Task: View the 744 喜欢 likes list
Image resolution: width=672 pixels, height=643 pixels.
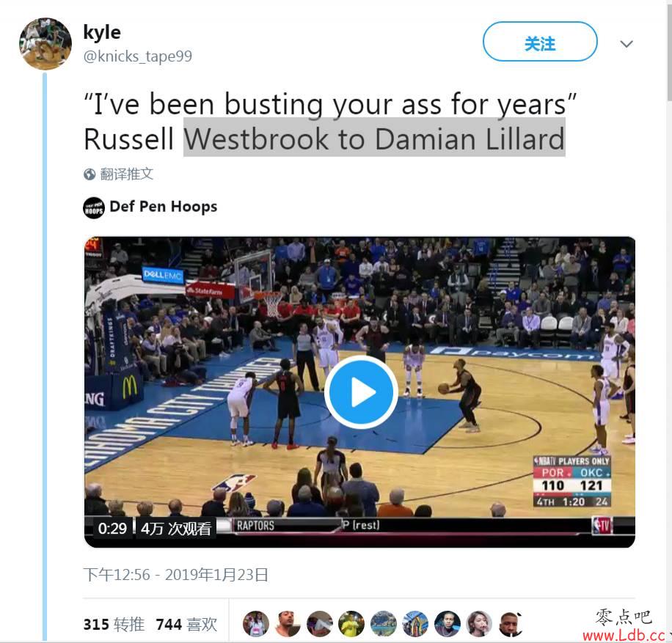Action: click(x=186, y=624)
